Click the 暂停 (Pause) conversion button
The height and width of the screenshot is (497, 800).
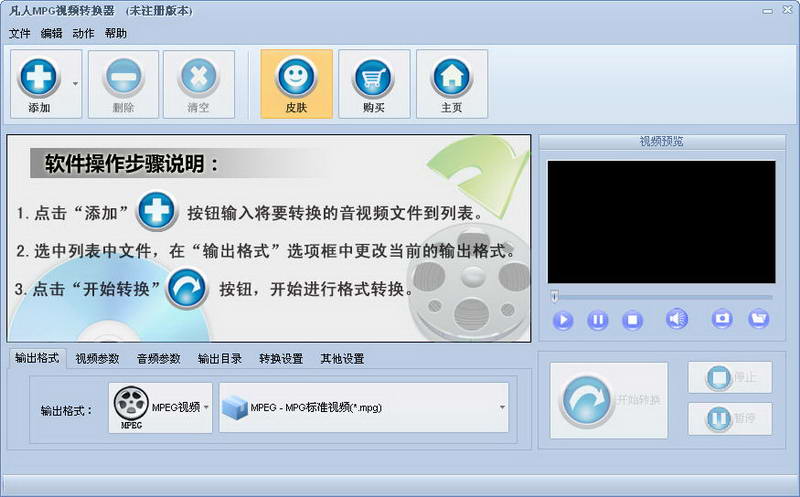730,418
